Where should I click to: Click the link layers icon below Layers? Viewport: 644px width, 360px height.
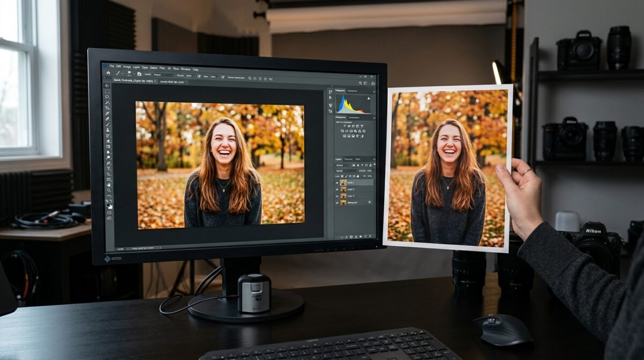[x=342, y=237]
